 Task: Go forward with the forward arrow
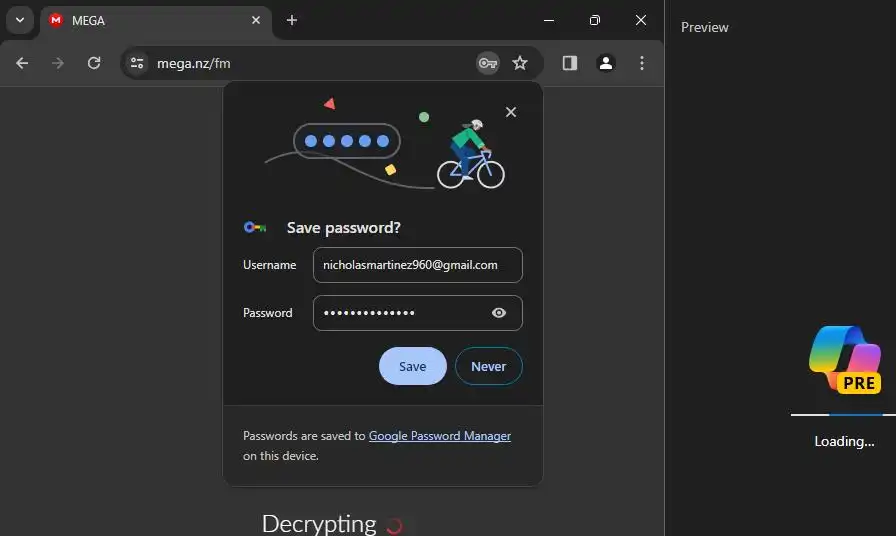point(58,63)
